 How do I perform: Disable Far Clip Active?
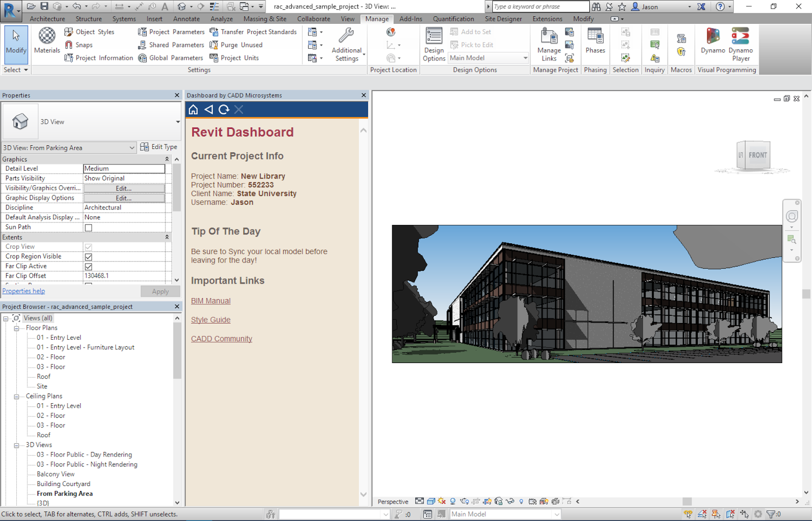pos(88,266)
